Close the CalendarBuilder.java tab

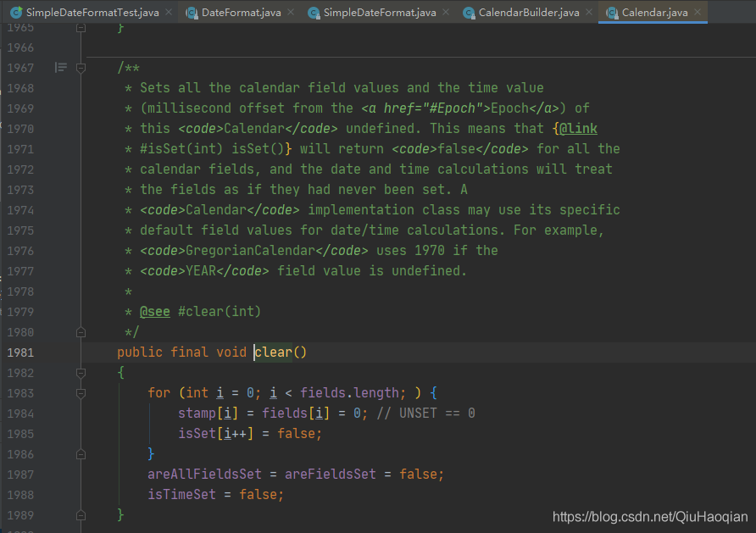(589, 12)
